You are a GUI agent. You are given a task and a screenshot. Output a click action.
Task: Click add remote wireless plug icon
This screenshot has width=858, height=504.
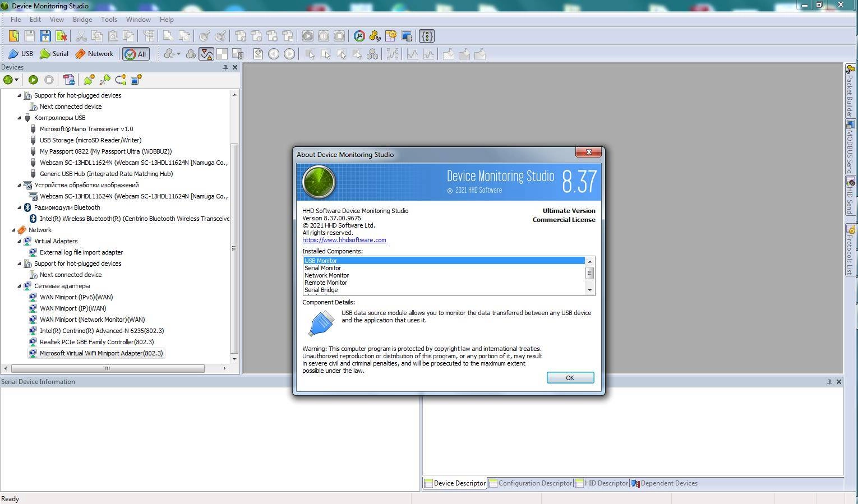[x=104, y=80]
